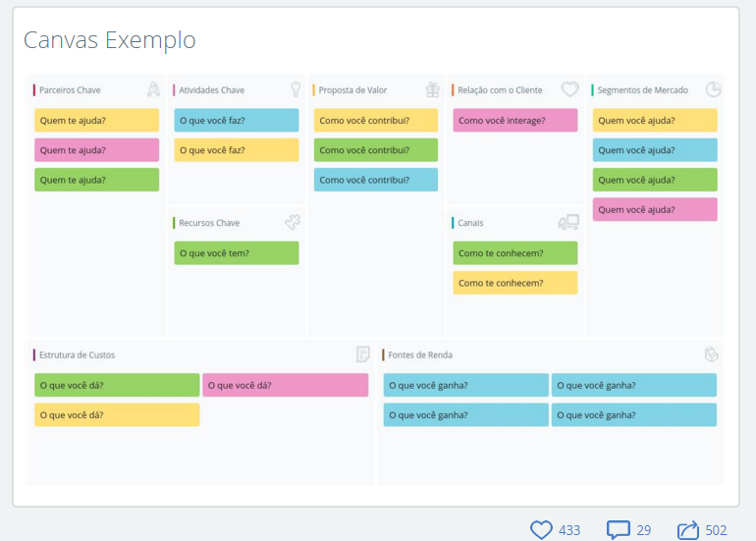Click the Relação com o Cliente heart icon
Viewport: 756px width, 541px height.
pyautogui.click(x=570, y=89)
